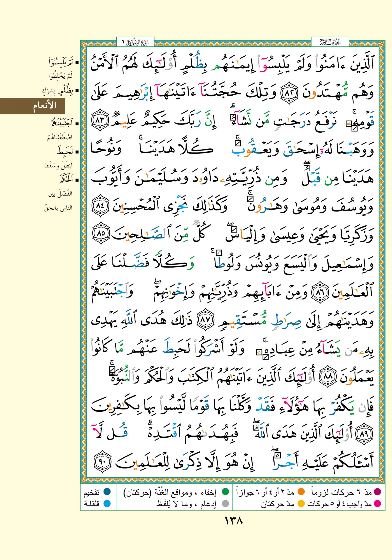Click the verse 87 number medallion

tap(205, 320)
